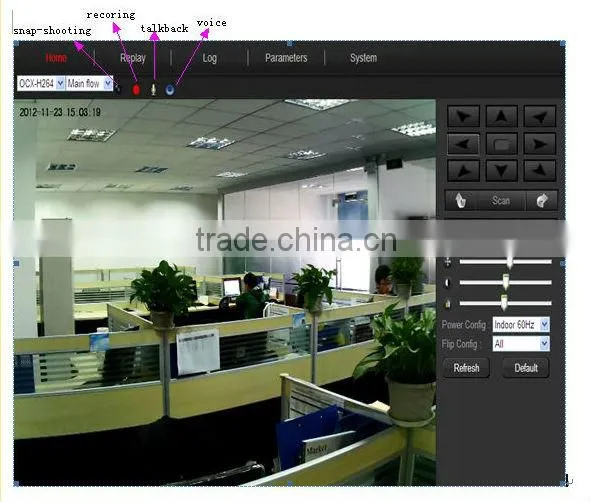
Task: Pan camera down-left with the PTZ arrow
Action: 463,171
